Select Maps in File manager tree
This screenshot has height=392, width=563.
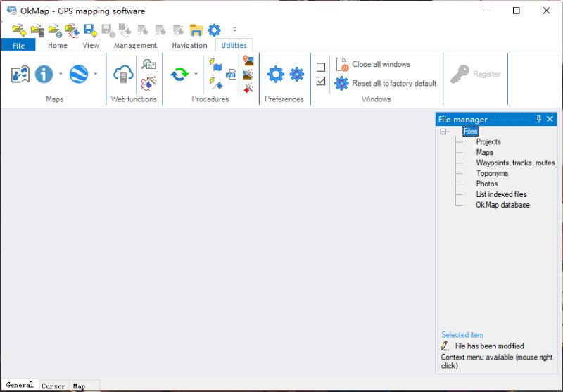(x=484, y=152)
